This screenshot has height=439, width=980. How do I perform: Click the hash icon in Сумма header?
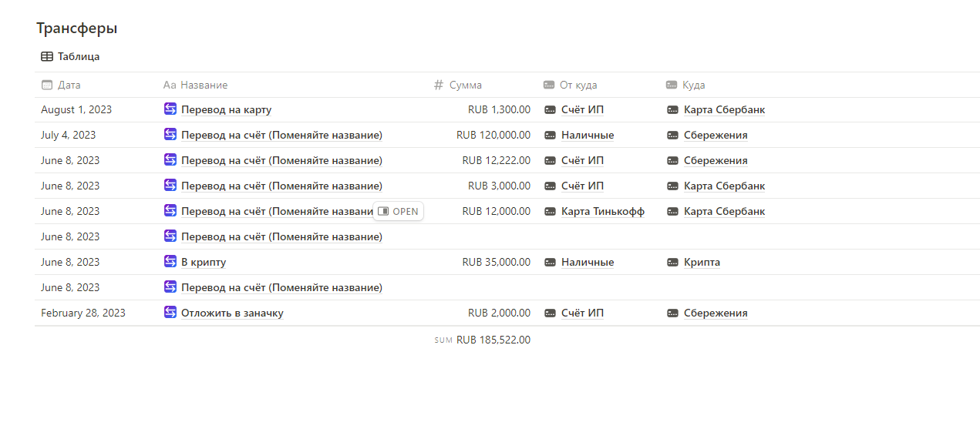(439, 85)
